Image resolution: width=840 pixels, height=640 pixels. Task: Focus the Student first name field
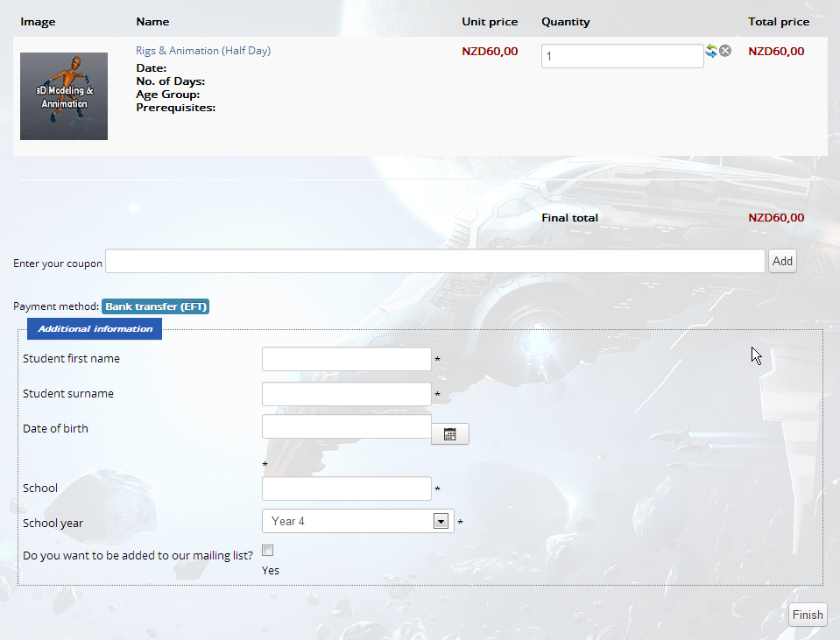tap(347, 359)
